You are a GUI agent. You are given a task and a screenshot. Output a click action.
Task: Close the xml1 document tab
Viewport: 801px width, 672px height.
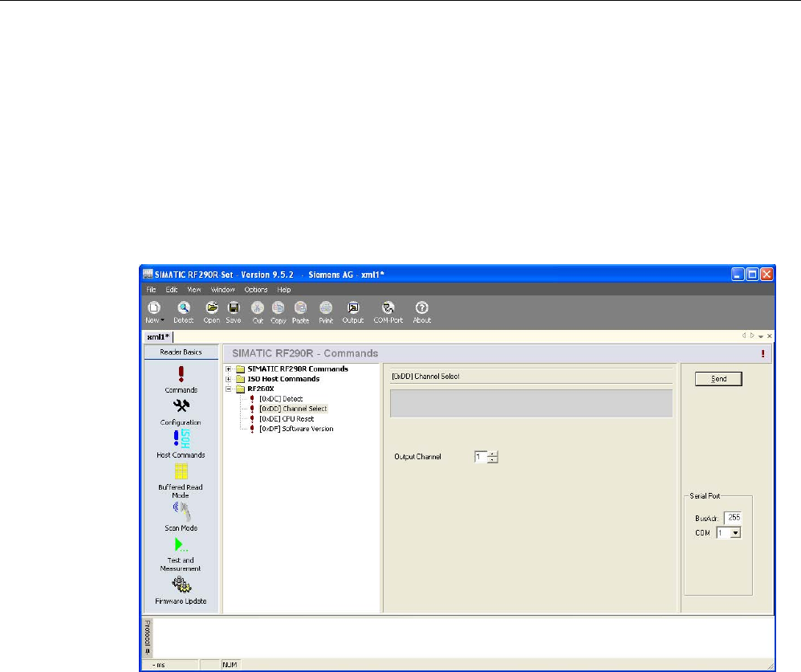point(770,336)
